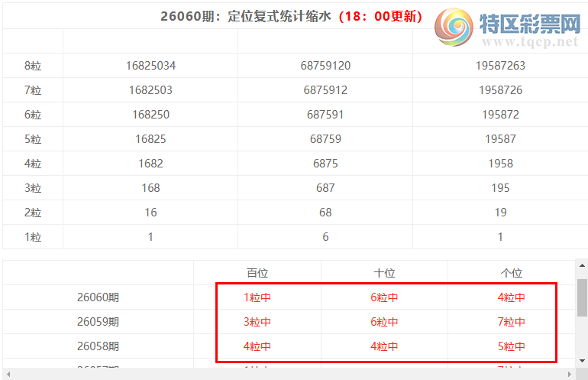This screenshot has height=380, width=588.
Task: Click the horizontal scrollbar left arrow
Action: click(x=8, y=374)
